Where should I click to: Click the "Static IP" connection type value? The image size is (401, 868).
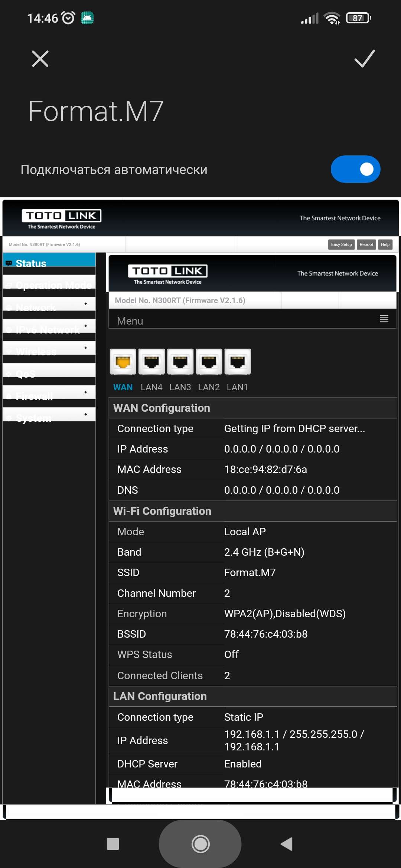pos(244,717)
